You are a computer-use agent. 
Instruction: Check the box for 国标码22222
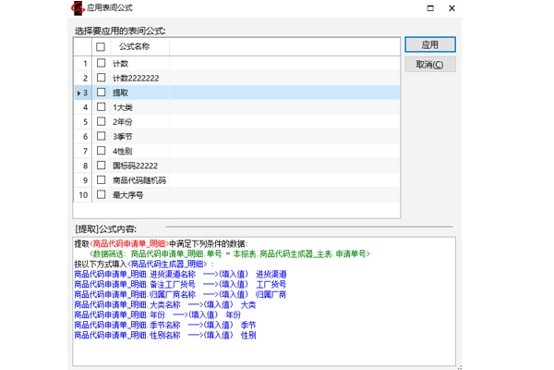point(101,165)
